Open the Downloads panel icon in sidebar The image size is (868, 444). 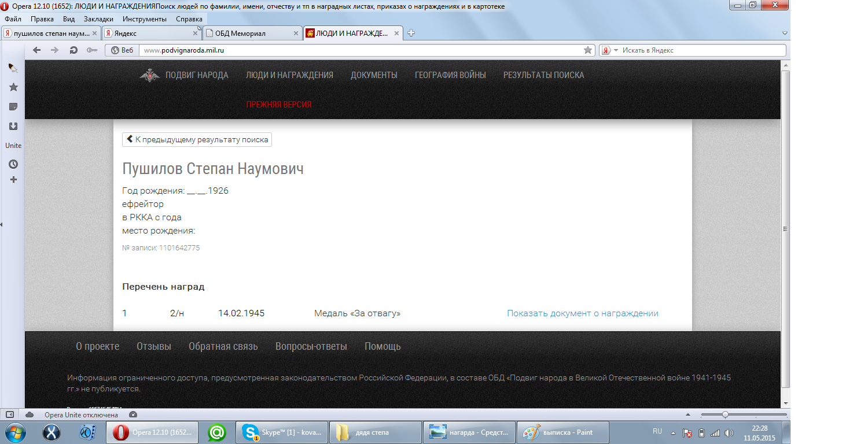pos(13,126)
